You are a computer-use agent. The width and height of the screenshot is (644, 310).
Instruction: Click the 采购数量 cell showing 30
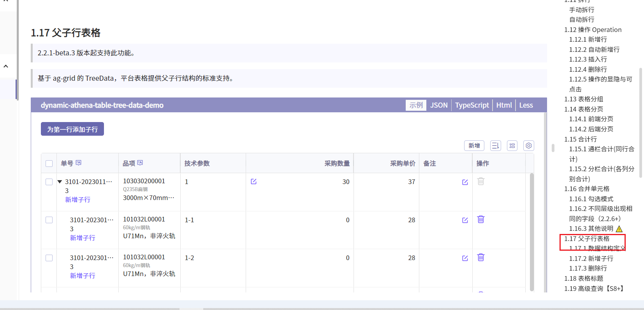click(300, 192)
